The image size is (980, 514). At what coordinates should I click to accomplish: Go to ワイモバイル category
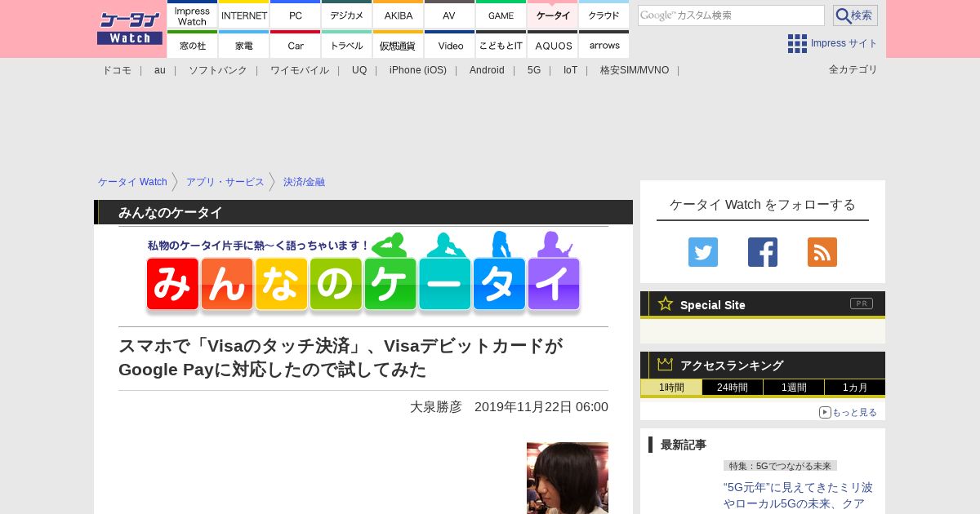(300, 70)
